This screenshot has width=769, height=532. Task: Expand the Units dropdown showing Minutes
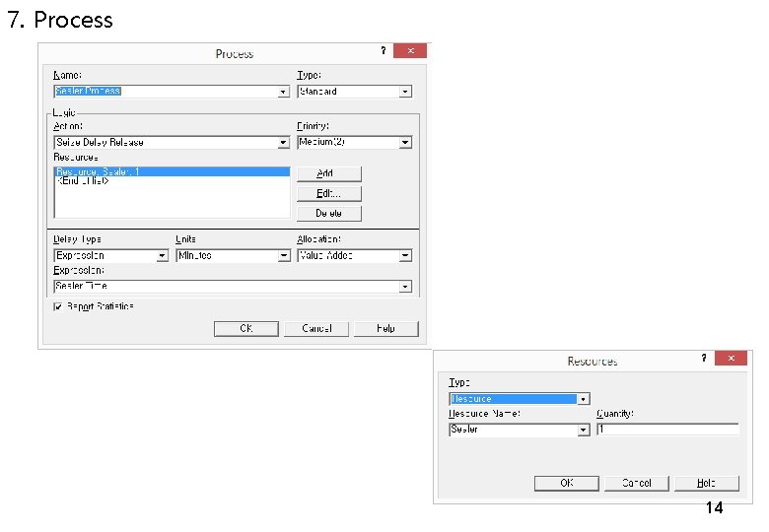[x=284, y=256]
